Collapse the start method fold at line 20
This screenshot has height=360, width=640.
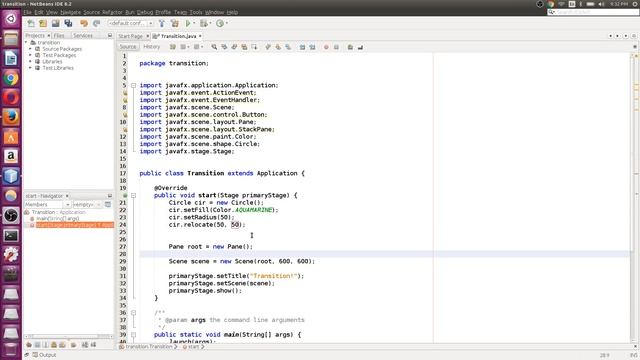click(x=133, y=196)
